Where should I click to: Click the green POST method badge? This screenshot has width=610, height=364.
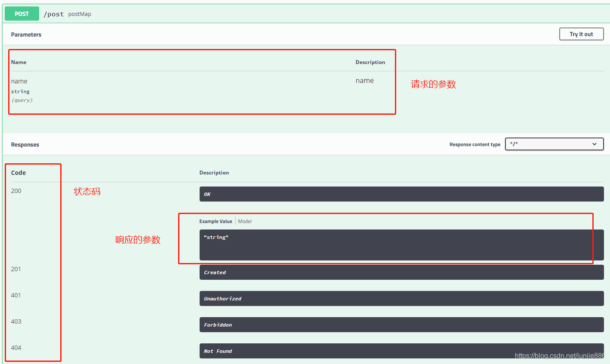pyautogui.click(x=22, y=14)
